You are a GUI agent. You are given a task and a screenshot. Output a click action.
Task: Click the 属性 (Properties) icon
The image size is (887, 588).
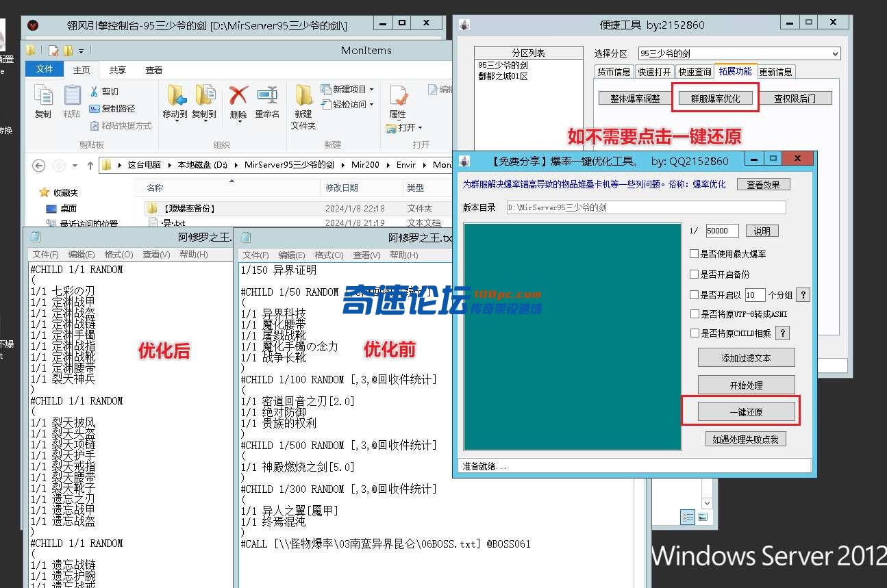398,95
